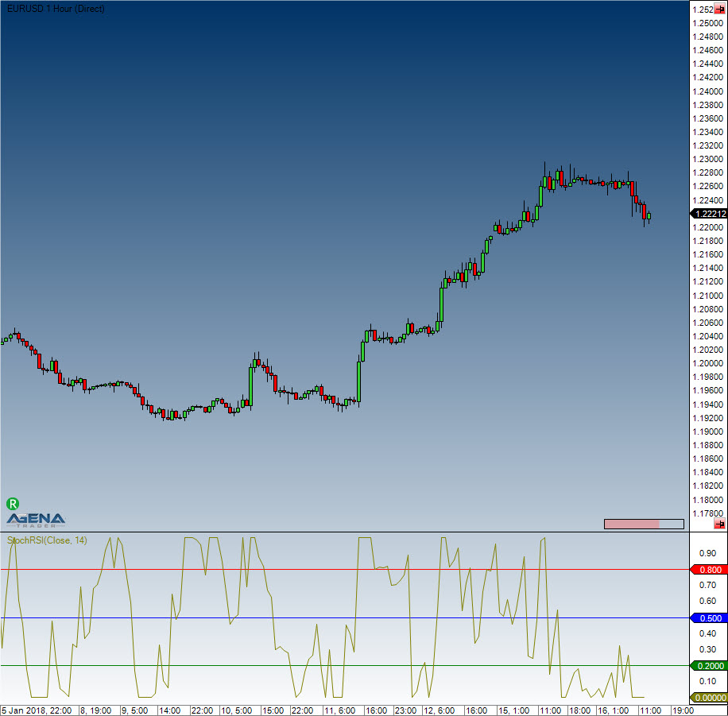This screenshot has height=716, width=728.
Task: Click the 19:00 label at time axis end
Action: pyautogui.click(x=683, y=710)
